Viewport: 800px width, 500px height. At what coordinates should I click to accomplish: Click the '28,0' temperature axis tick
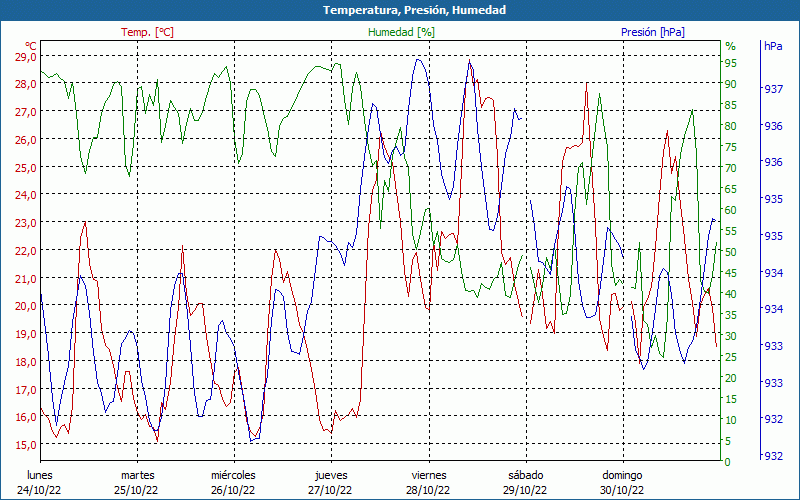(26, 84)
